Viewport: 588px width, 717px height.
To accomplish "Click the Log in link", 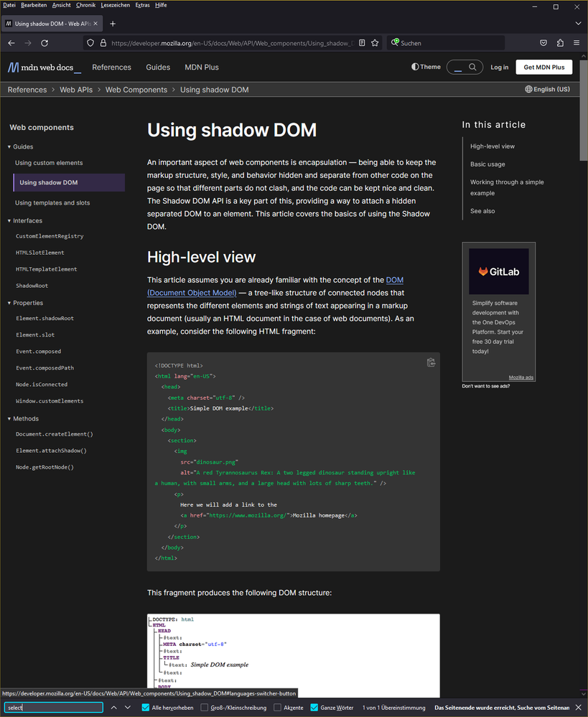I will click(x=499, y=67).
